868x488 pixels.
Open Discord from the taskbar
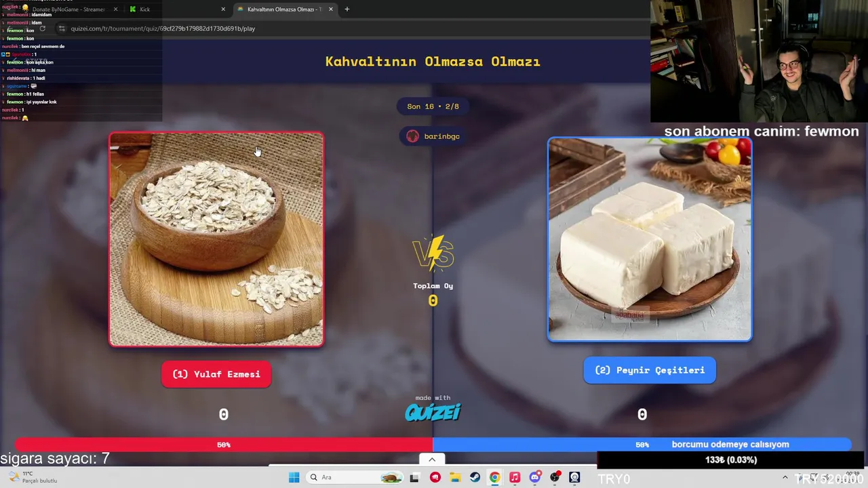(x=534, y=477)
